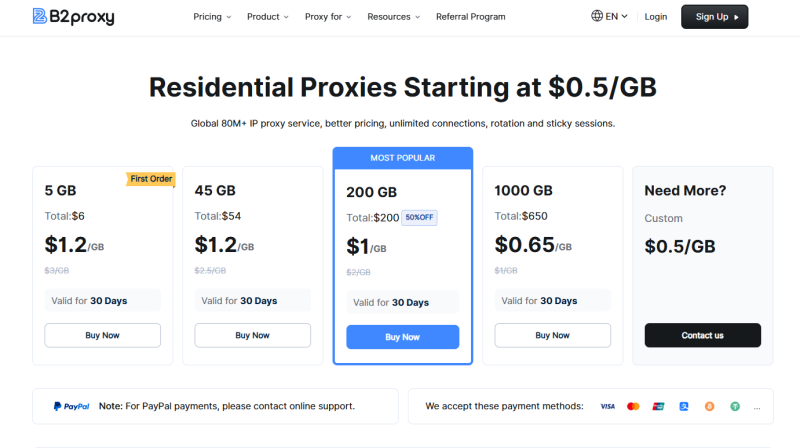Image resolution: width=800 pixels, height=448 pixels.
Task: Show more payment methods via ellipsis
Action: [x=757, y=407]
